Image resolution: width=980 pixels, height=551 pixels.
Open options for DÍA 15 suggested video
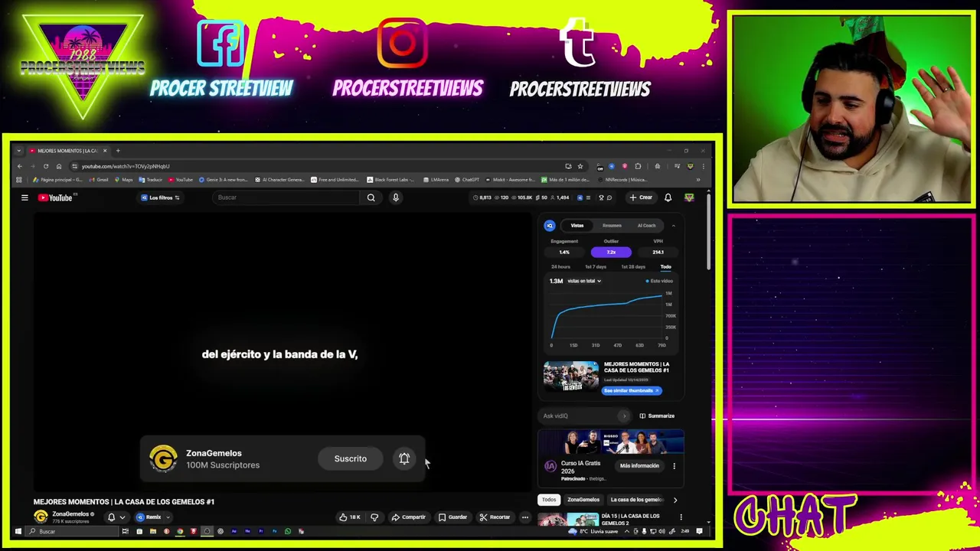pyautogui.click(x=681, y=517)
